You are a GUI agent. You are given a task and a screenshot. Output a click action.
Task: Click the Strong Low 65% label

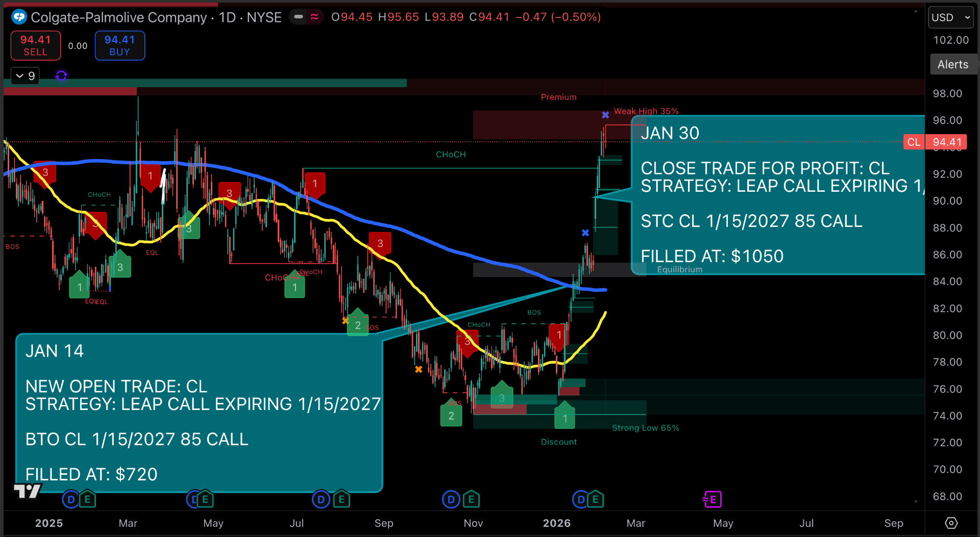point(645,428)
